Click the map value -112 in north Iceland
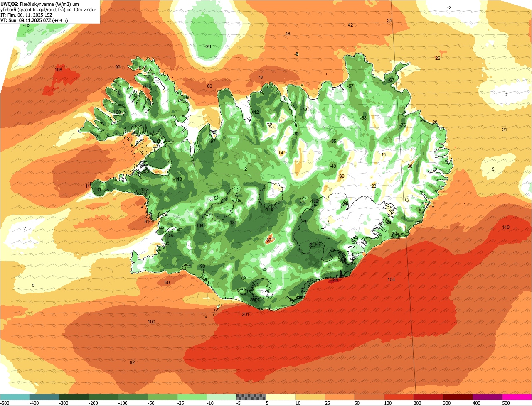This screenshot has width=532, height=406. coord(255,112)
